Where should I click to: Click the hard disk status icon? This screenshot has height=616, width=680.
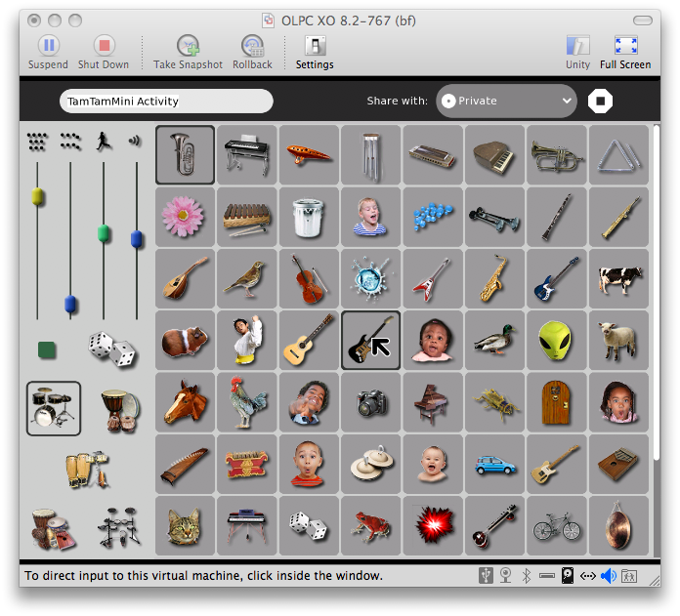click(x=568, y=576)
